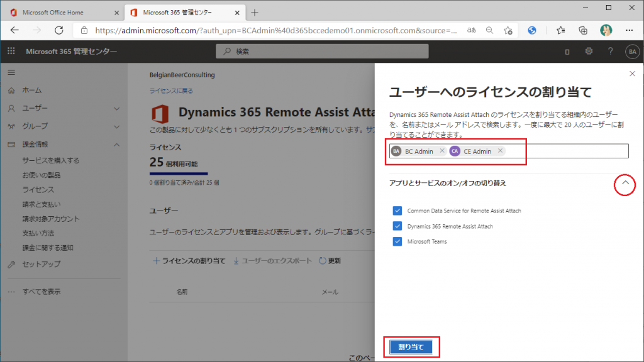Close the assign license panel

pos(633,74)
